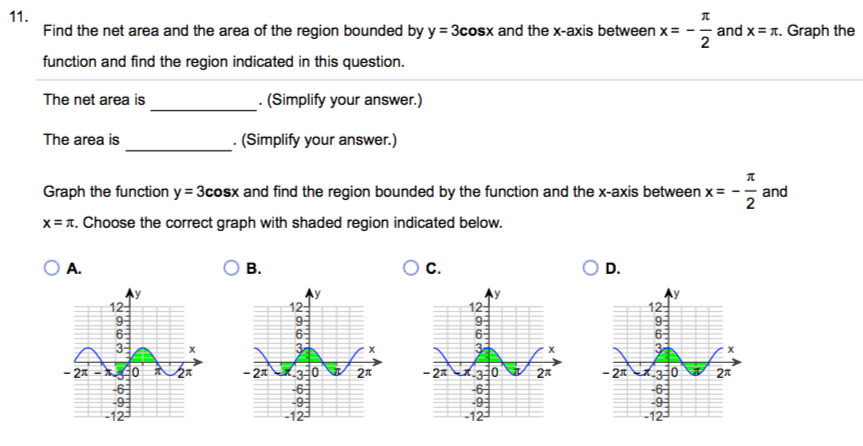
Task: Click the net area answer blank
Action: point(204,101)
